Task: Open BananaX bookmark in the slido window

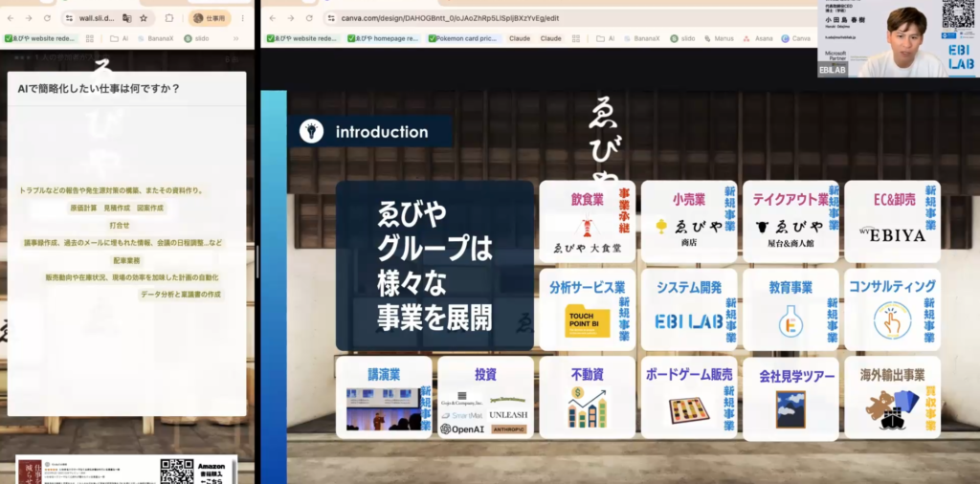Action: click(155, 38)
